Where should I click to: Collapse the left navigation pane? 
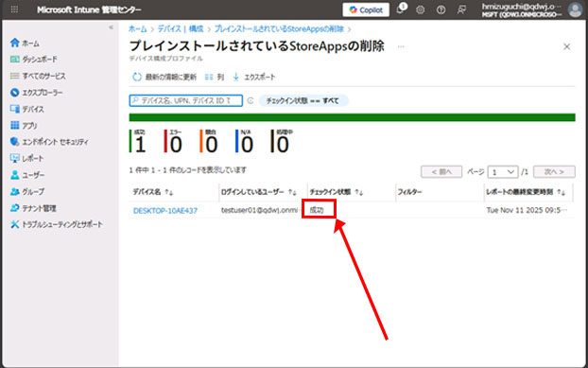(111, 27)
